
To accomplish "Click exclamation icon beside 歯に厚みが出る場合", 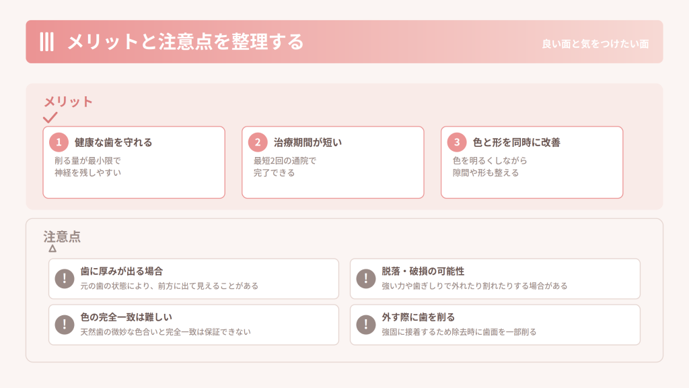I will pyautogui.click(x=65, y=278).
